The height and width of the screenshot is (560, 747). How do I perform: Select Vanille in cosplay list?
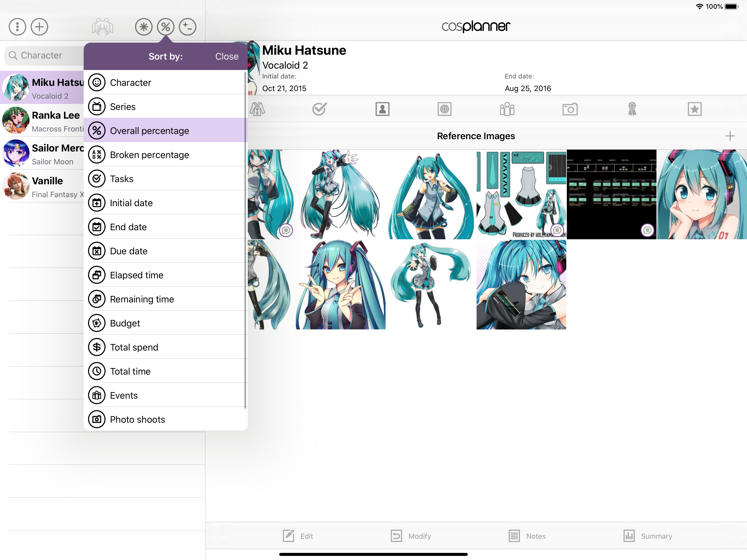[x=42, y=186]
